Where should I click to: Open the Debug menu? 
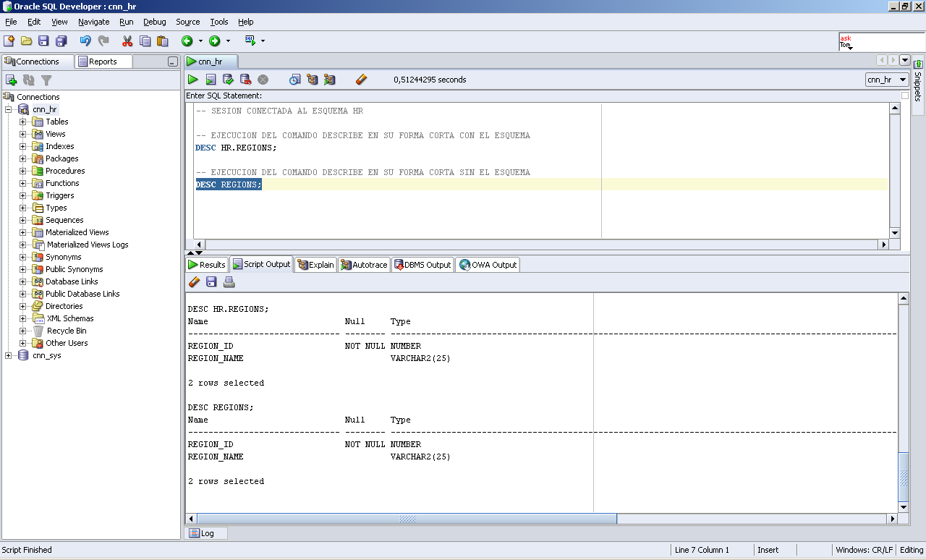(x=154, y=22)
